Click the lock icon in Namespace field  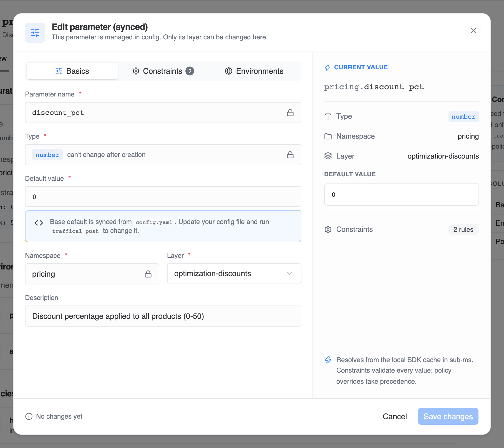point(148,274)
